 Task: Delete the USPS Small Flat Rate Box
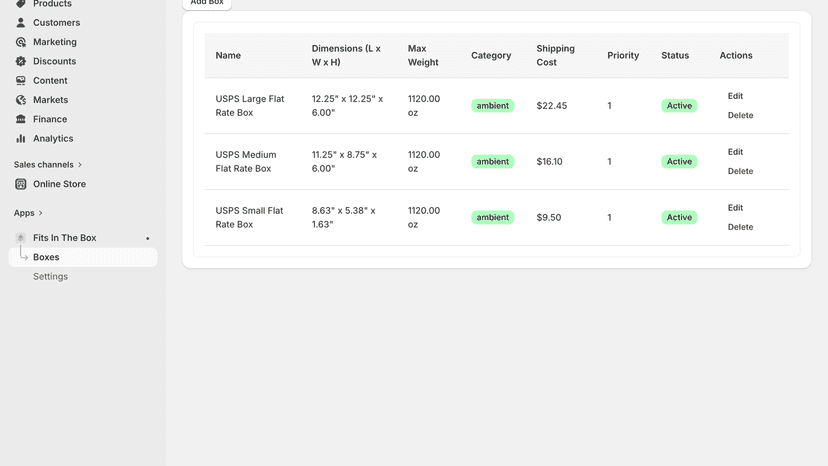tap(740, 227)
